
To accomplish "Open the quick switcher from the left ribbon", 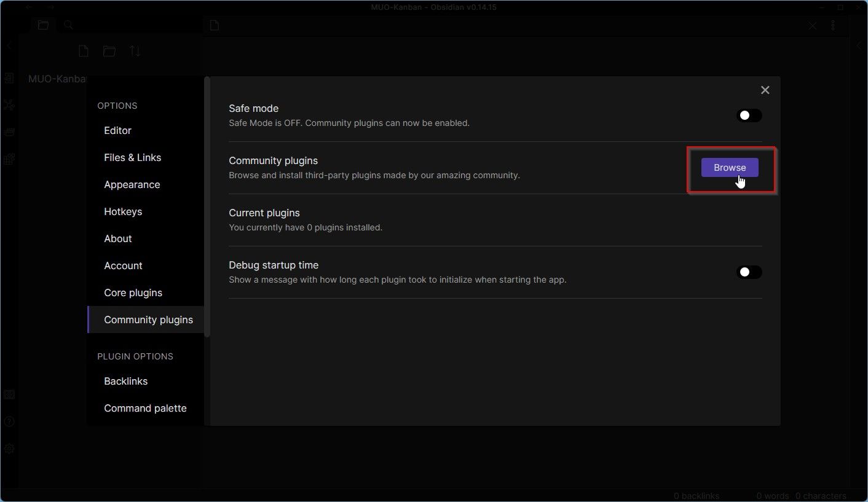I will 9,78.
